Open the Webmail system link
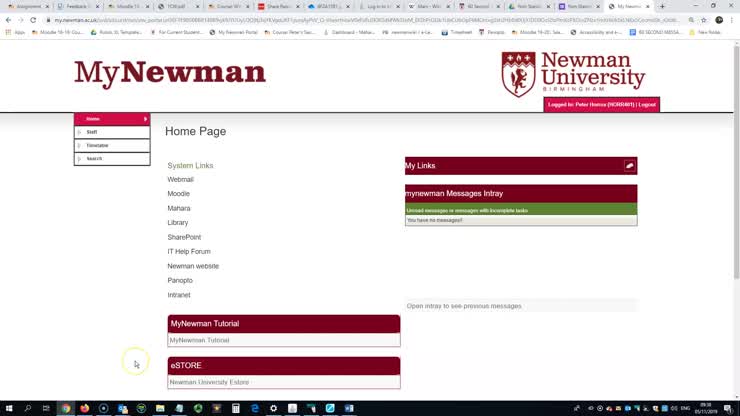Image resolution: width=740 pixels, height=416 pixels. 180,179
